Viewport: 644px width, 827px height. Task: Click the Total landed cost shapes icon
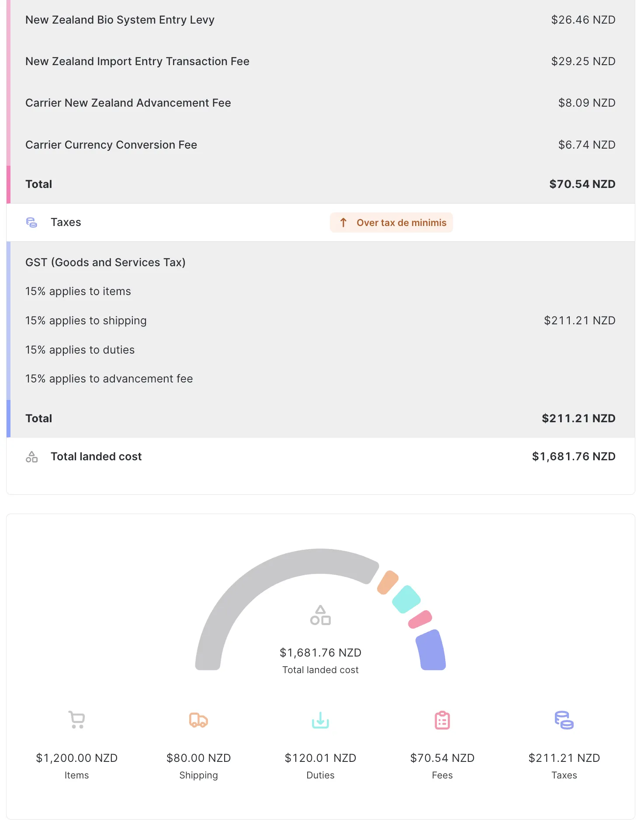(x=31, y=457)
